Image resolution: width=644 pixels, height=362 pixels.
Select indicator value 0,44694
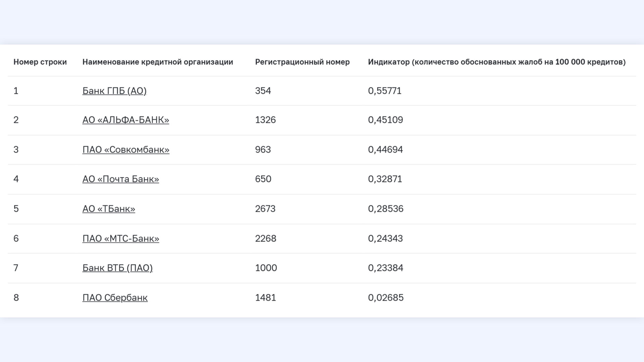click(x=385, y=149)
